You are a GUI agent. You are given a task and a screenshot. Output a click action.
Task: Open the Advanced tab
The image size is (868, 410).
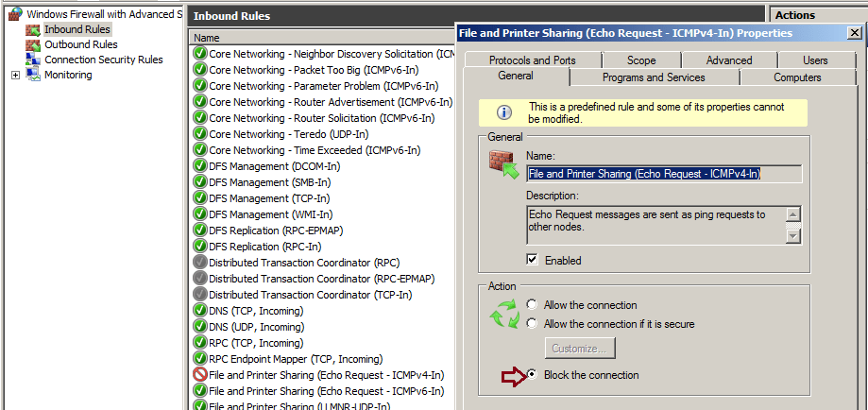pos(729,60)
